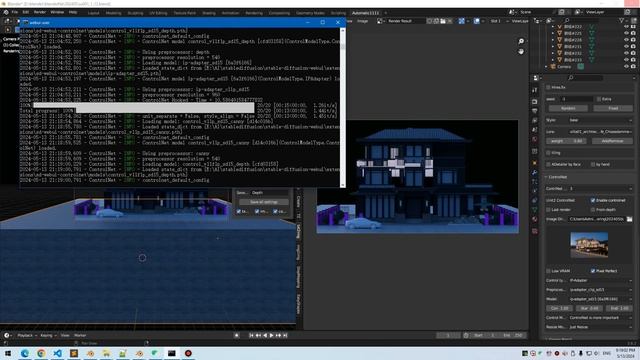Viewport: 640px width, 360px height.
Task: Hide the Camera collection in outliner
Action: pyautogui.click(x=627, y=66)
